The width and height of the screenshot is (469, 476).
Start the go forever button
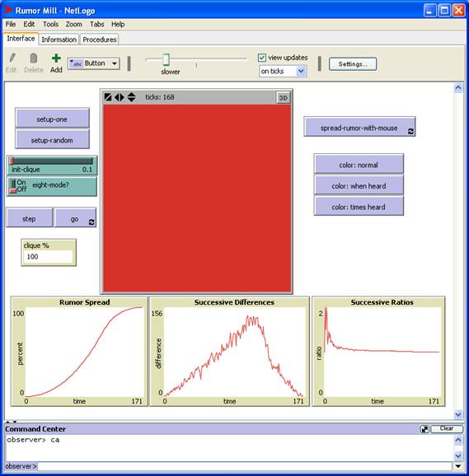click(75, 217)
